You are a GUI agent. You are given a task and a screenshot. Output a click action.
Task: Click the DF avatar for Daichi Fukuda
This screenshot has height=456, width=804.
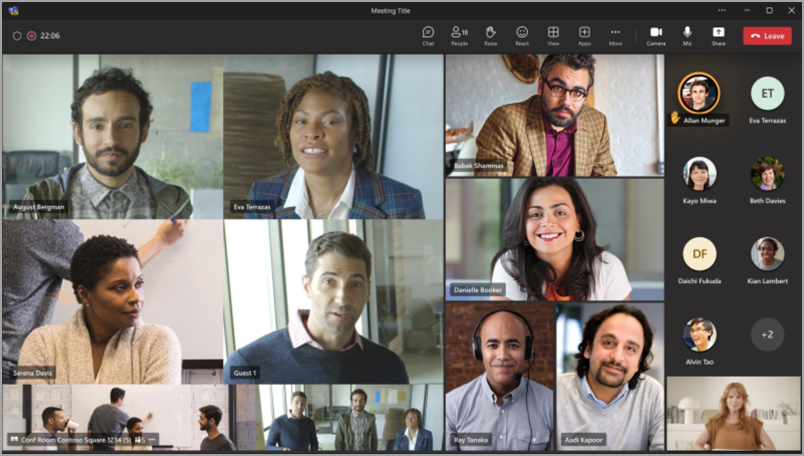tap(699, 253)
